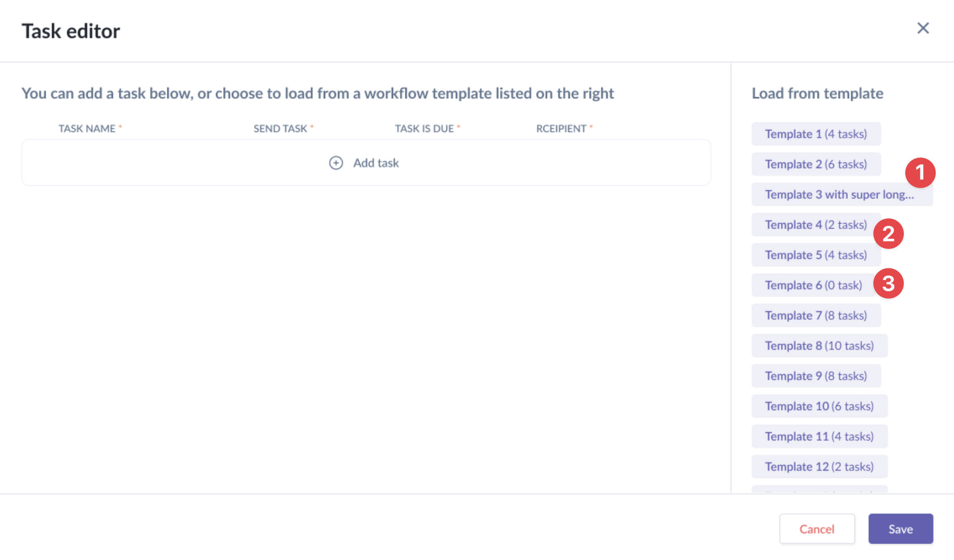This screenshot has width=954, height=560.
Task: Load Template 8 (10 tasks)
Action: [819, 346]
